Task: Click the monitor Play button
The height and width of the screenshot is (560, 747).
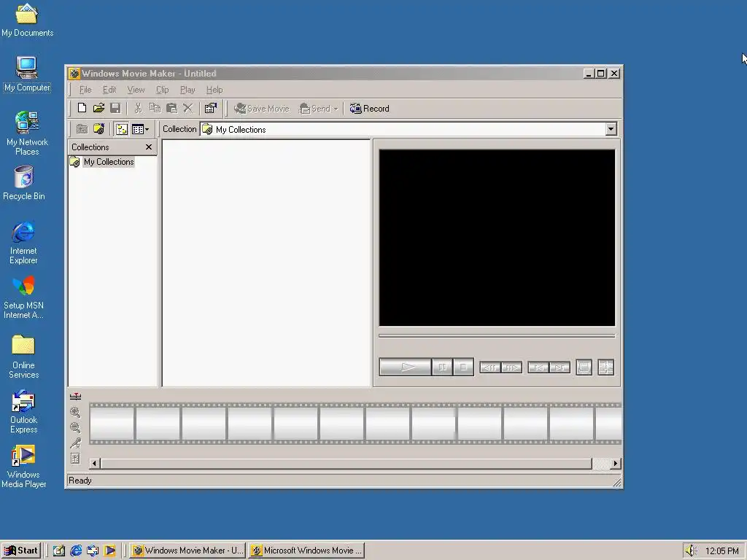Action: (x=406, y=367)
